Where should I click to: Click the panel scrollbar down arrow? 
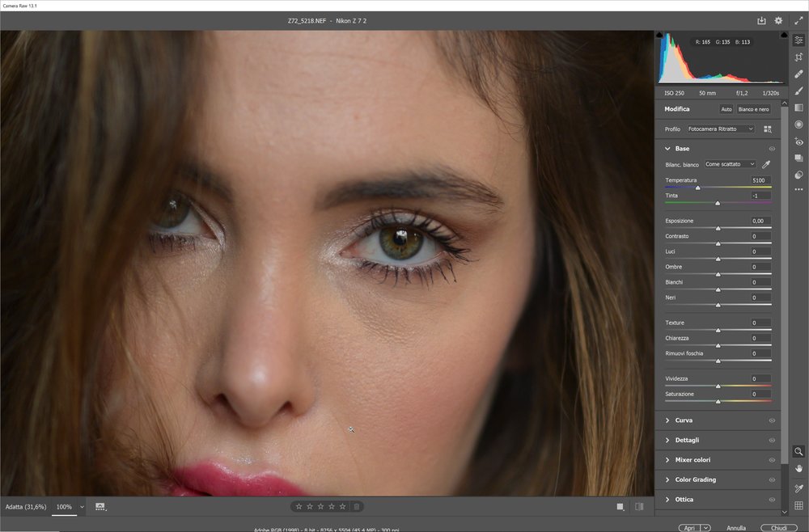pyautogui.click(x=785, y=512)
